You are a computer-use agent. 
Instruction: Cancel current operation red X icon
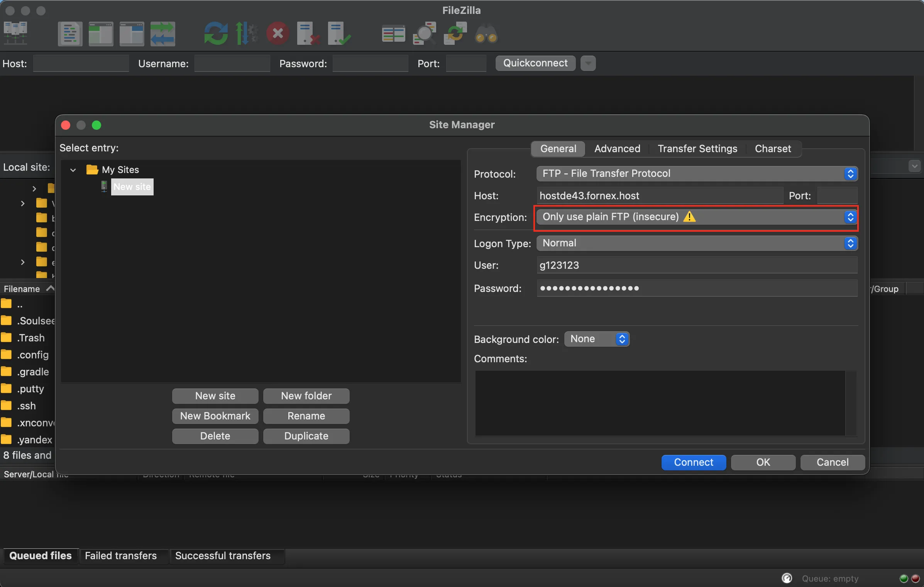pyautogui.click(x=278, y=34)
